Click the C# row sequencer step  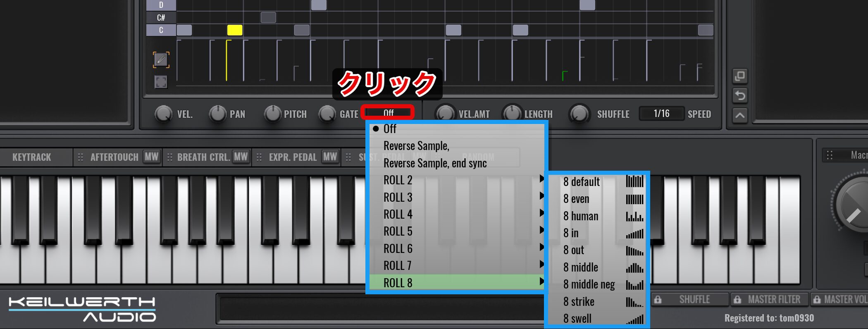tap(268, 17)
